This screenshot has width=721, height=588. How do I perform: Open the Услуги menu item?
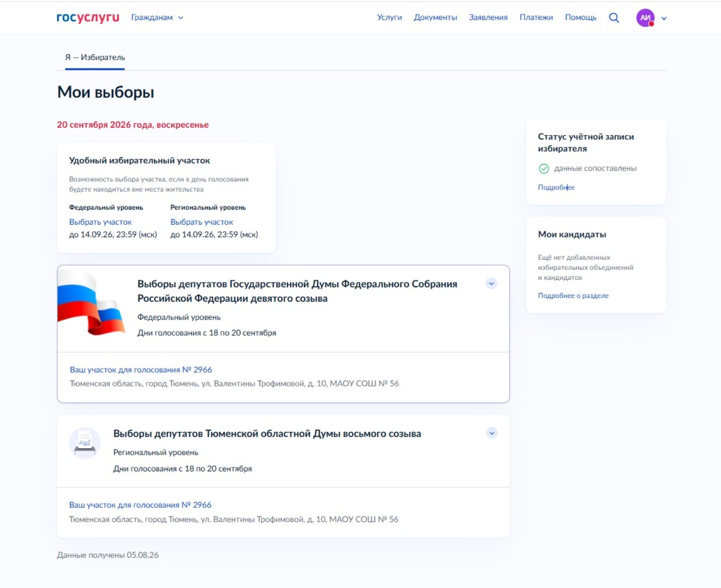pyautogui.click(x=389, y=18)
